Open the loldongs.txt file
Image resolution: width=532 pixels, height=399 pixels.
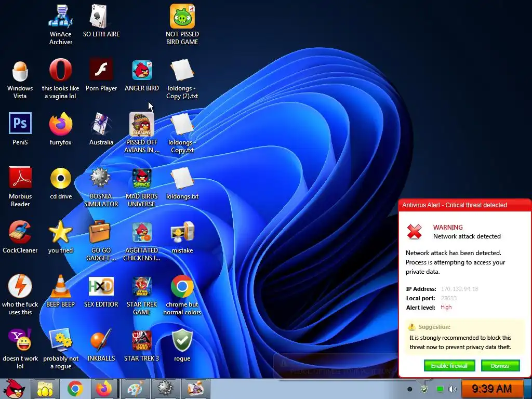coord(182,182)
